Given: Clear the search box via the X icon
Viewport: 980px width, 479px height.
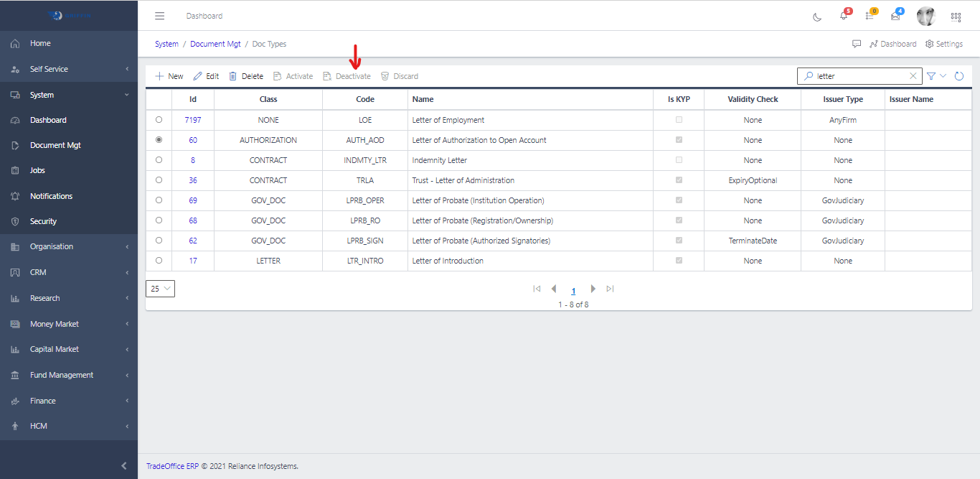Looking at the screenshot, I should pyautogui.click(x=913, y=75).
